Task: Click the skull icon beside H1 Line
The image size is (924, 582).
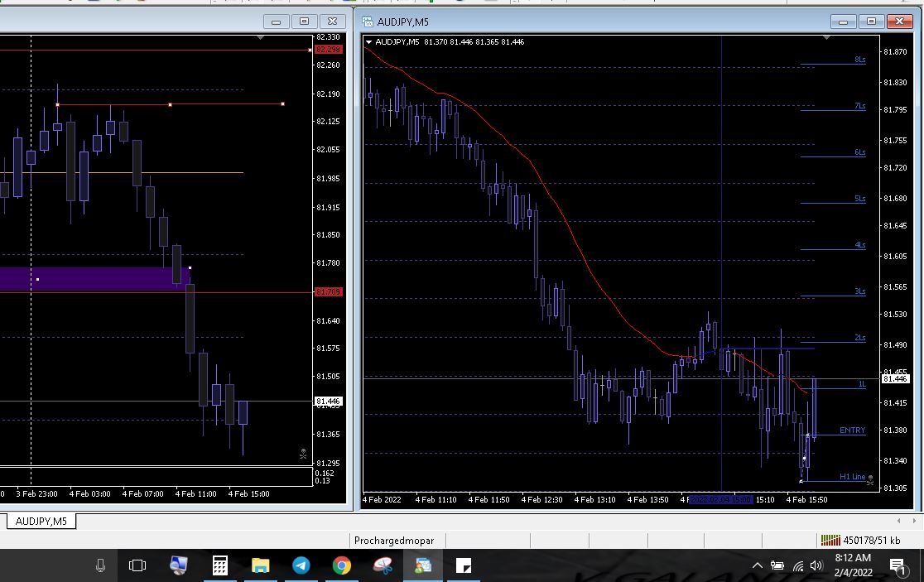Action: point(870,479)
